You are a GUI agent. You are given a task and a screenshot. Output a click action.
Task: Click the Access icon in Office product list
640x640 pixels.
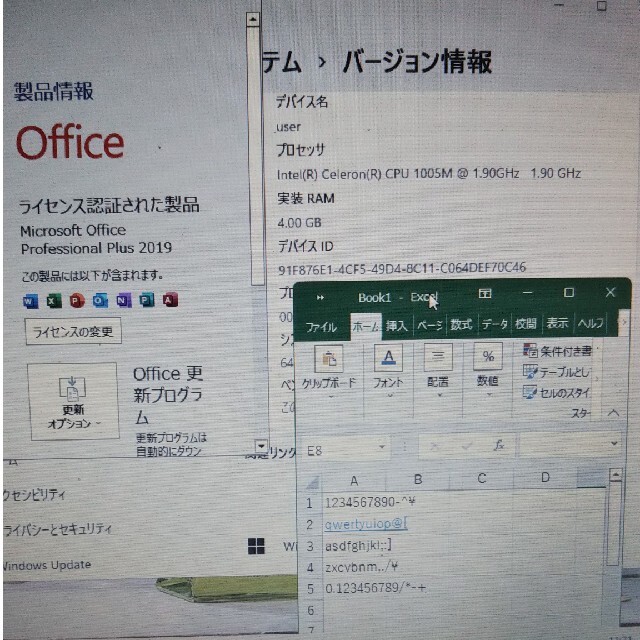pos(170,300)
